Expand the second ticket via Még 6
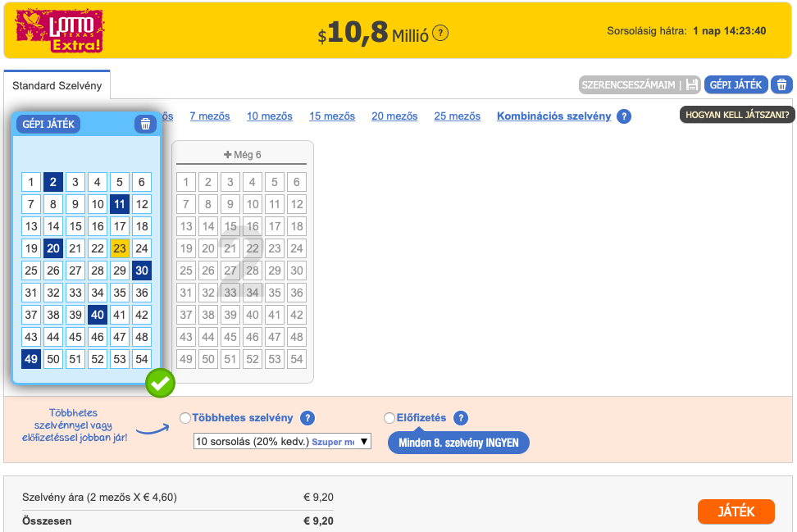 (242, 155)
